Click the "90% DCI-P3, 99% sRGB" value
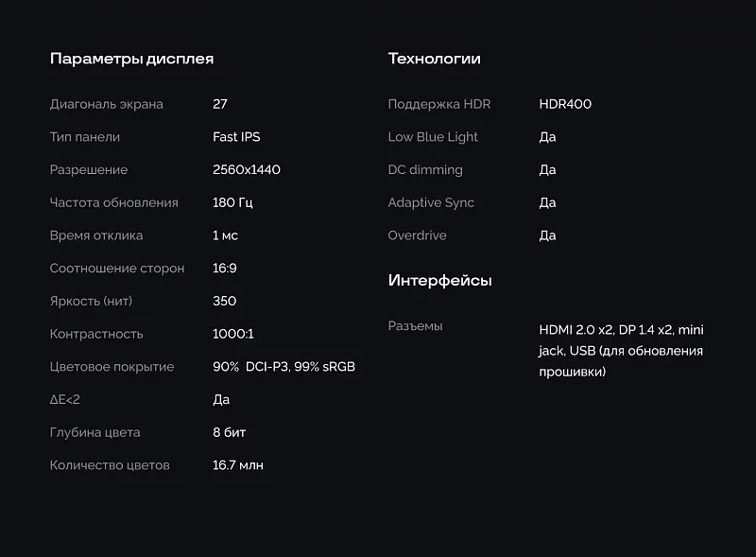Screen dimensions: 756x557 click(283, 367)
